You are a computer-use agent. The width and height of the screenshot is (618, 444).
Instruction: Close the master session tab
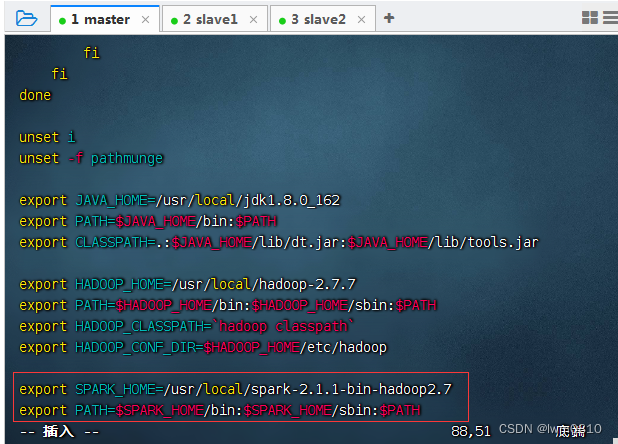(x=145, y=19)
